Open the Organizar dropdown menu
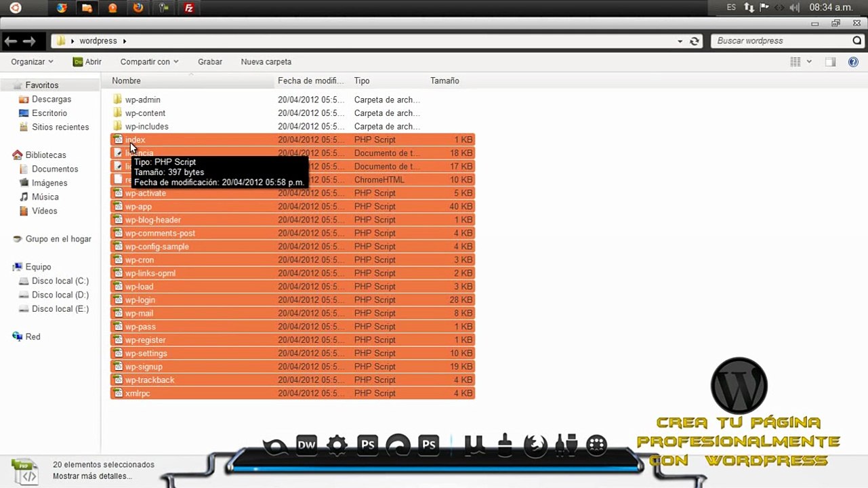Image resolution: width=868 pixels, height=488 pixels. click(x=32, y=62)
